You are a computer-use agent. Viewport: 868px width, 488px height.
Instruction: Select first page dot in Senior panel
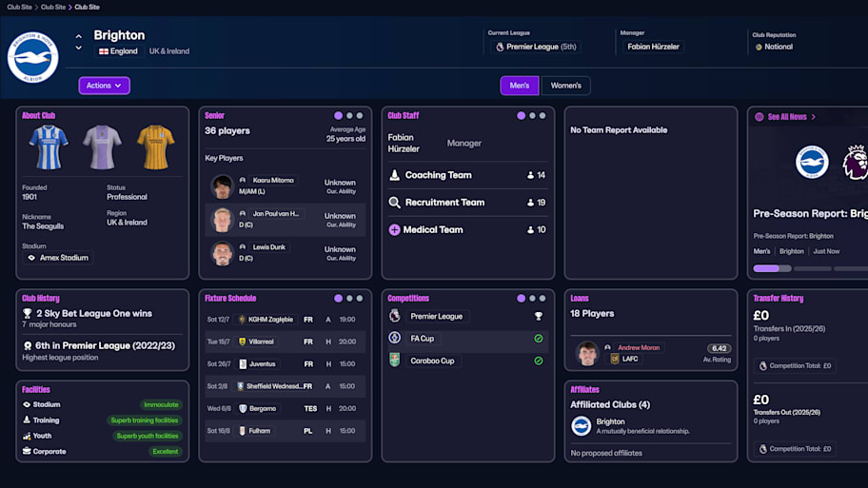338,116
